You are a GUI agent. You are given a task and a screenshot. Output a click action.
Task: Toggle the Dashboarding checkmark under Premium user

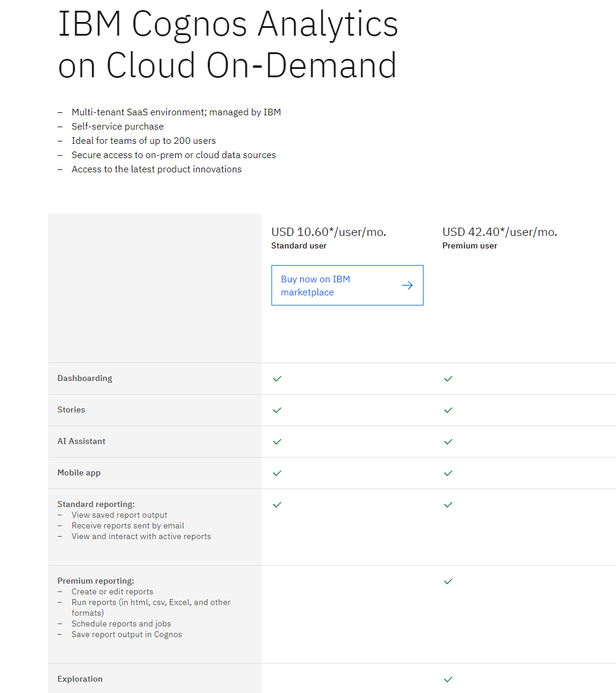448,378
